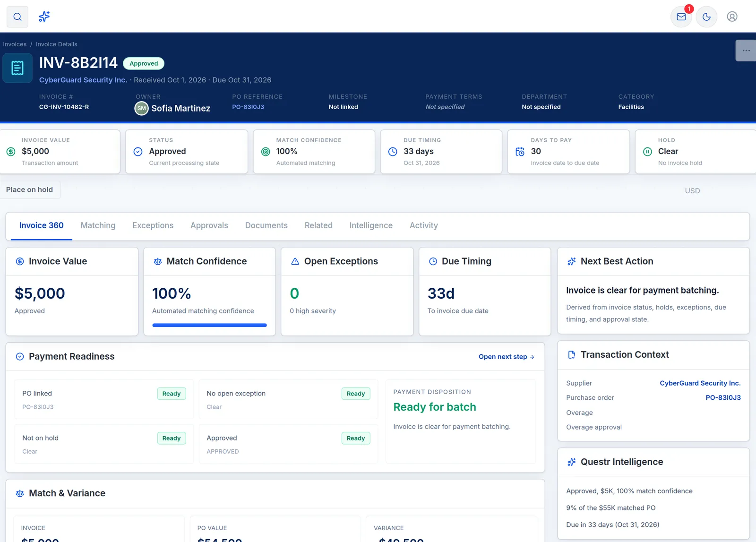This screenshot has width=756, height=542.
Task: Switch to the Exceptions tab
Action: click(153, 226)
